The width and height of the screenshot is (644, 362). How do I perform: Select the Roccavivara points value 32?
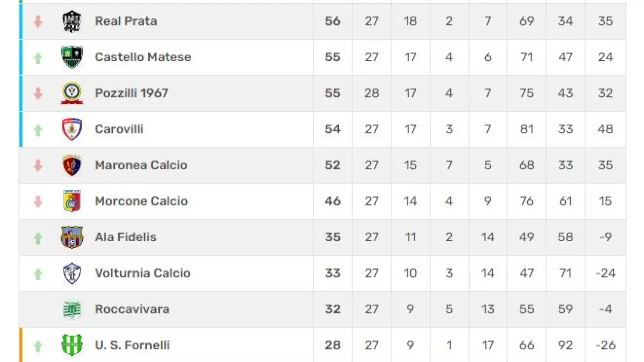[x=333, y=309]
